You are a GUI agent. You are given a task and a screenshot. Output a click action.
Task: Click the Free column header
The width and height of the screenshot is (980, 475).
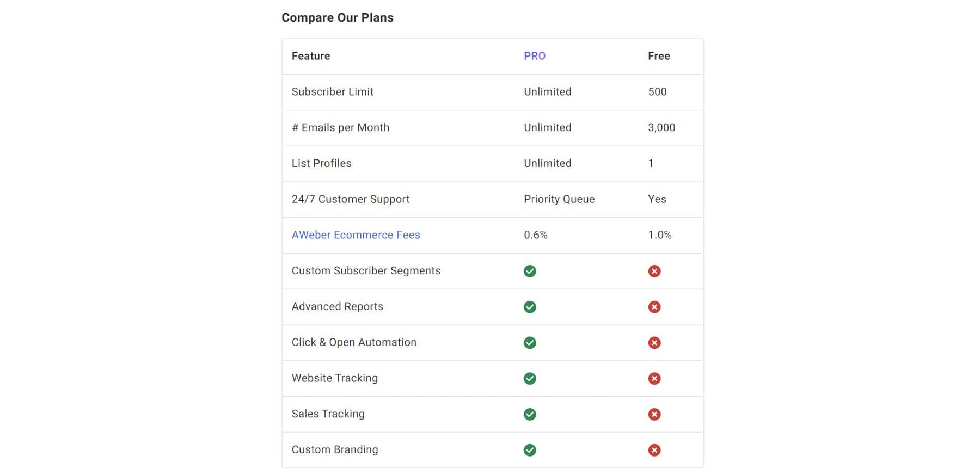point(659,56)
